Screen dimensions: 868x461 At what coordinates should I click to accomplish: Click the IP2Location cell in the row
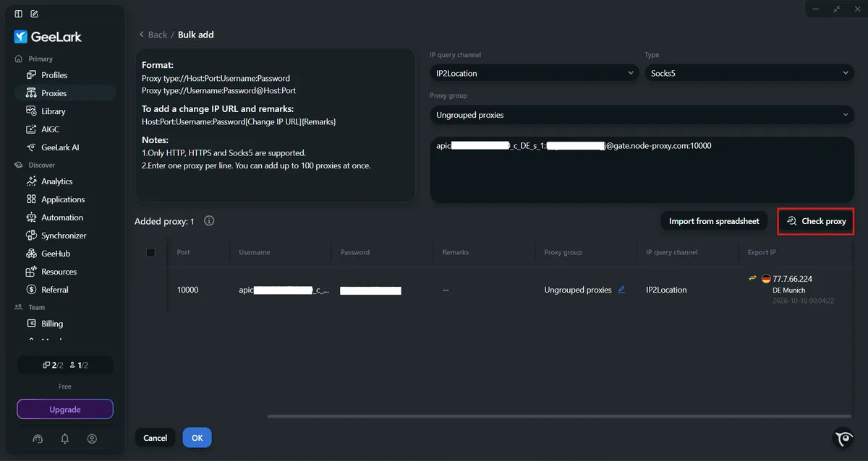[666, 290]
